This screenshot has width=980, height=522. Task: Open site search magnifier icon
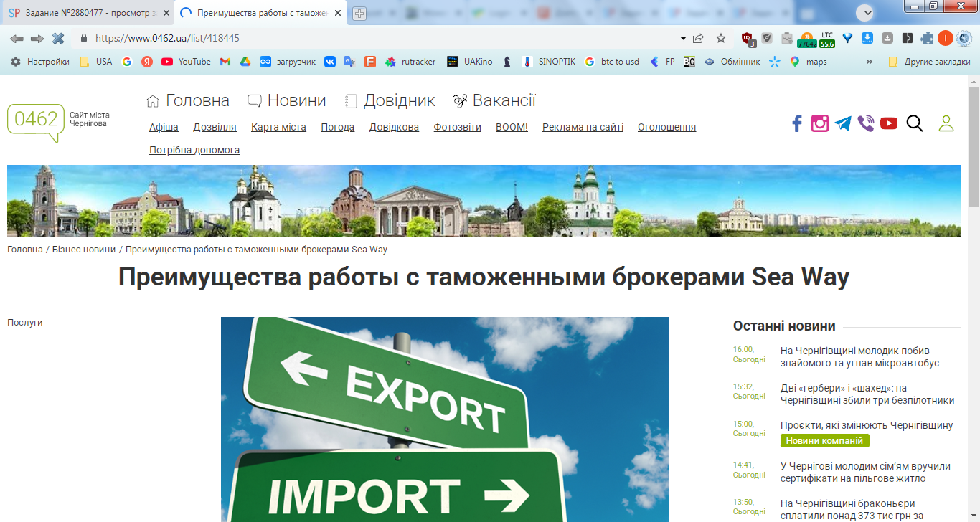point(915,123)
